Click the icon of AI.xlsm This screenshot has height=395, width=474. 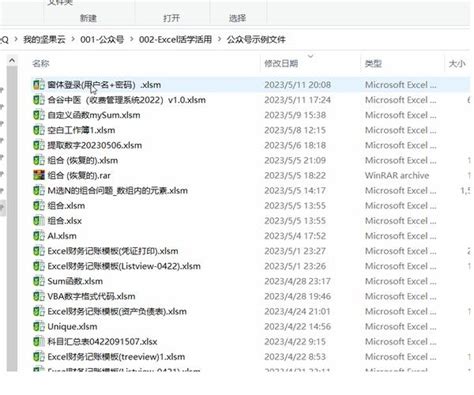click(39, 236)
